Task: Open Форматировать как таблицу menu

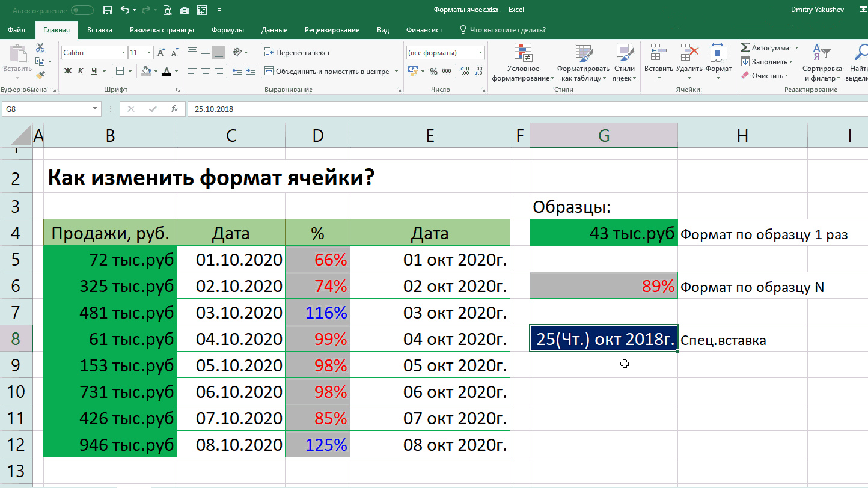Action: [x=582, y=63]
